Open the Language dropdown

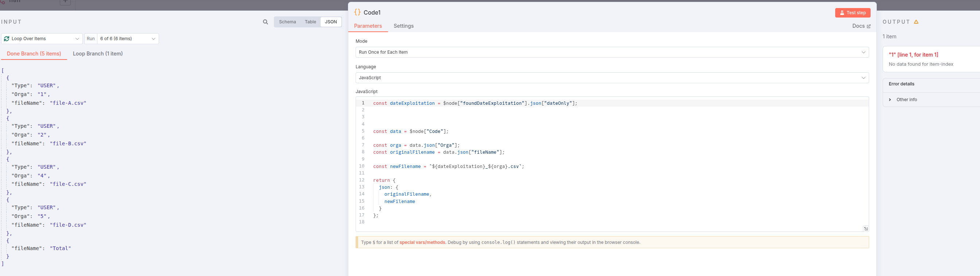click(612, 78)
